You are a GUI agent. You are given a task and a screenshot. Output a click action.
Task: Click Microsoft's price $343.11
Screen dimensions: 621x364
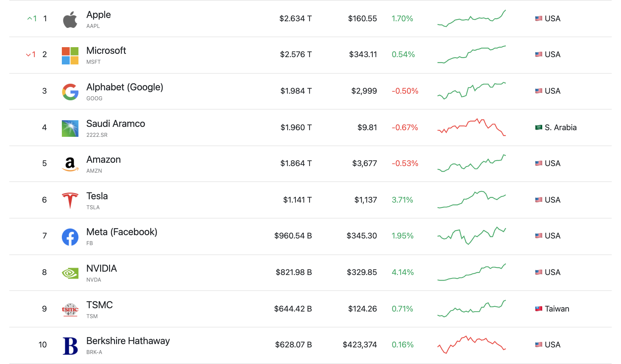point(363,54)
